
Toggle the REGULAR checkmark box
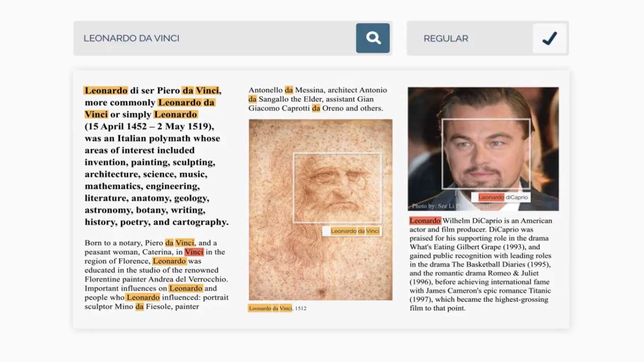pos(550,38)
